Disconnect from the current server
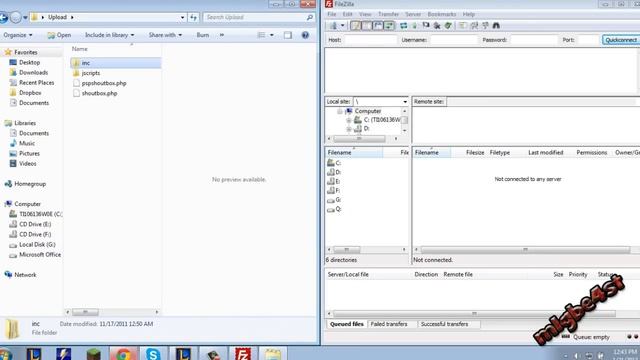Viewport: 640px width, 360px height. click(x=437, y=26)
